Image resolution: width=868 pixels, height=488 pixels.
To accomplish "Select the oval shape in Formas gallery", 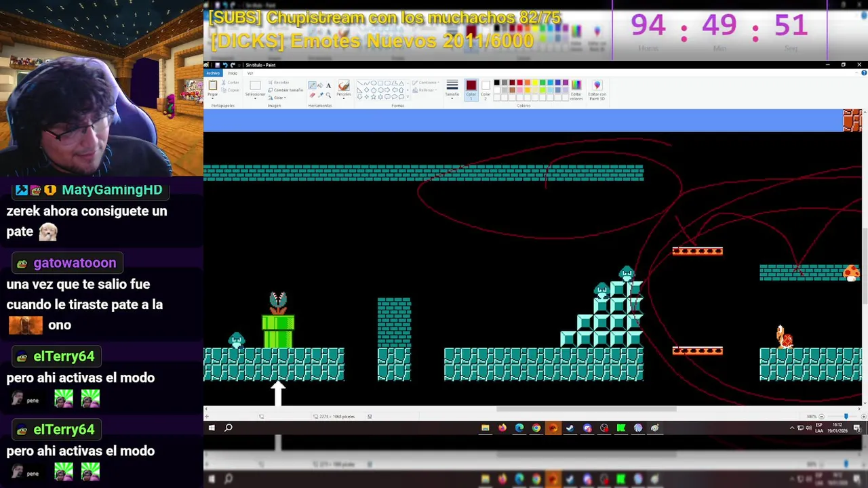I will 374,83.
